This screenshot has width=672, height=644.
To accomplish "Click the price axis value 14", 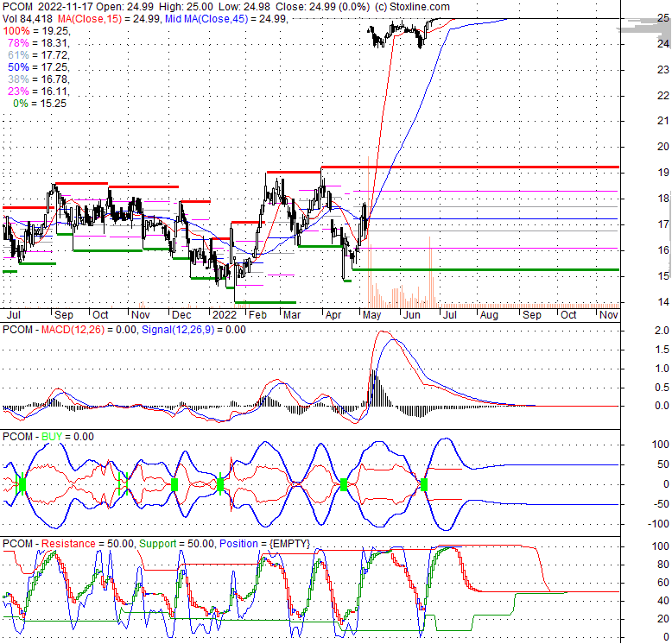I will (663, 302).
